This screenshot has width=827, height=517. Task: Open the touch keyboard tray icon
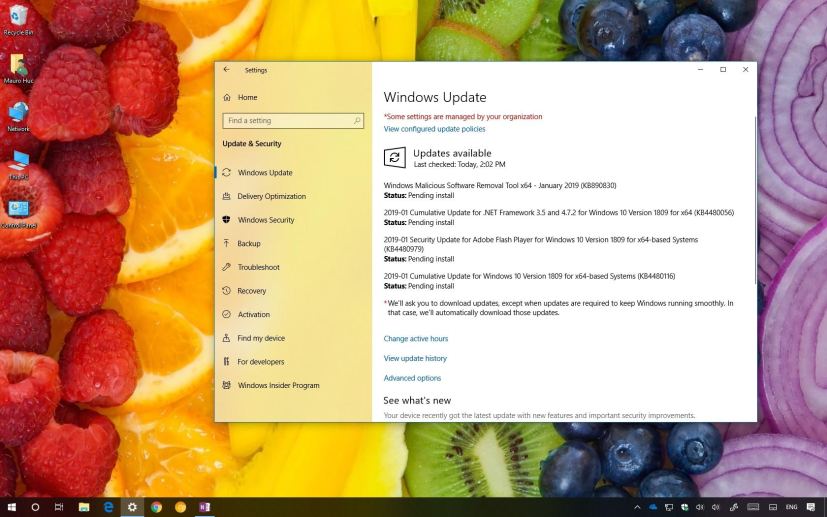click(x=753, y=508)
